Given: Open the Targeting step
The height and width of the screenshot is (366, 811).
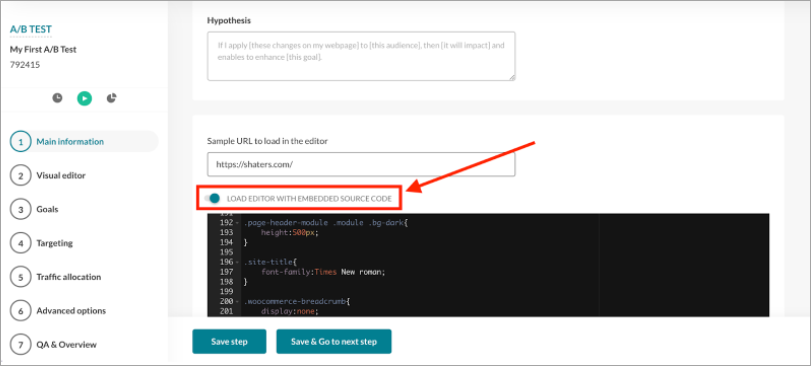Looking at the screenshot, I should click(x=54, y=243).
